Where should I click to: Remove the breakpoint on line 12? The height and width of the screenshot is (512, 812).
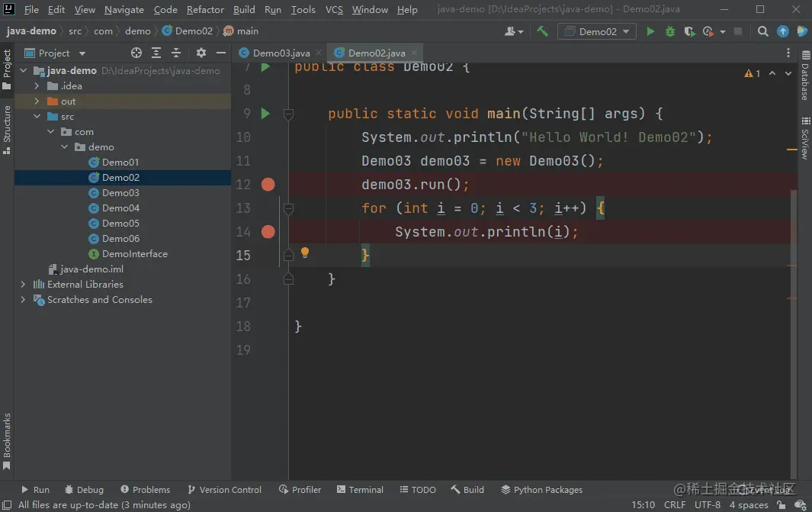(x=268, y=185)
